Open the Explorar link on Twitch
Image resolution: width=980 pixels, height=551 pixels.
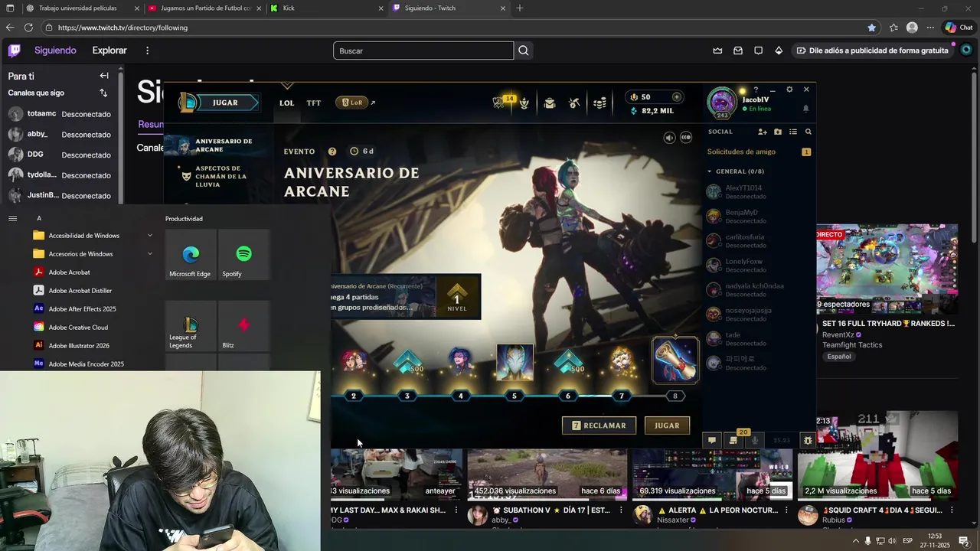coord(109,51)
